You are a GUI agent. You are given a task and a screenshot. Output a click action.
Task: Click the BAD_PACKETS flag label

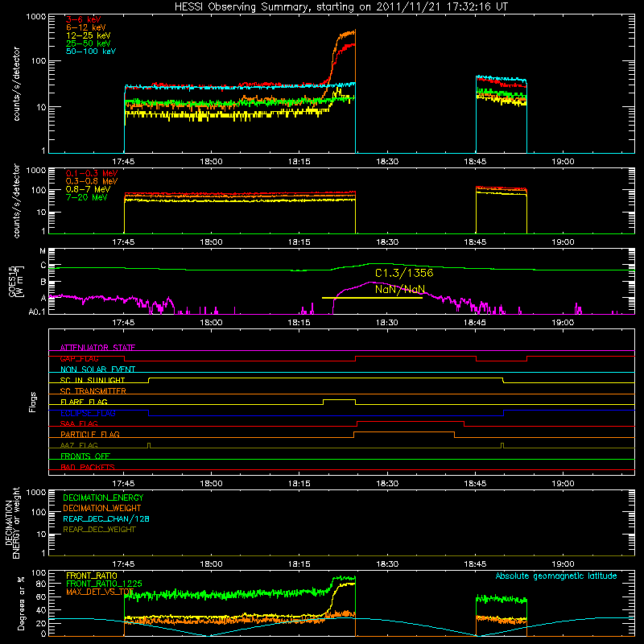88,467
